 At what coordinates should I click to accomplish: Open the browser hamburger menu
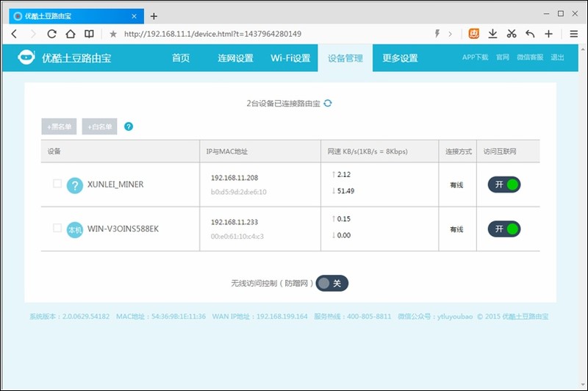coord(573,34)
